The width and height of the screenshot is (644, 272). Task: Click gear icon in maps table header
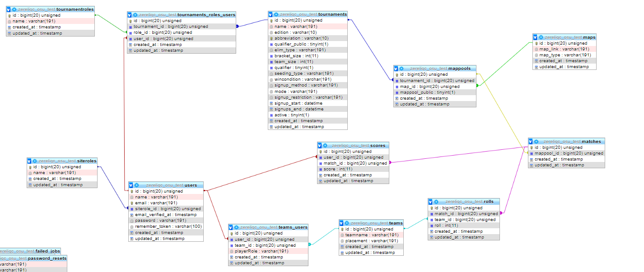[x=541, y=37]
